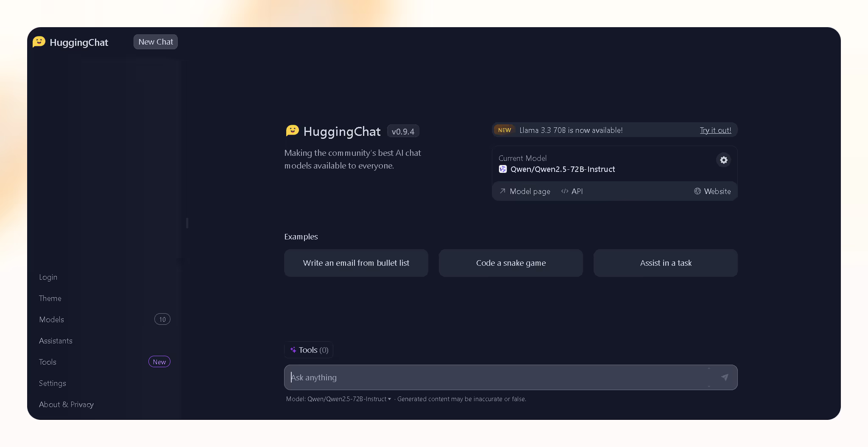Expand the Model Qwen2.5-72B-Instruct dropdown
The image size is (868, 447).
coord(338,399)
